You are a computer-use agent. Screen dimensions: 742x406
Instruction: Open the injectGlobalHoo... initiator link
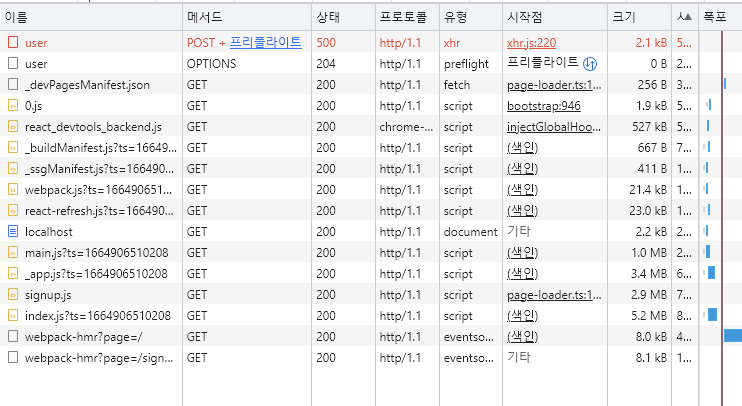(554, 127)
